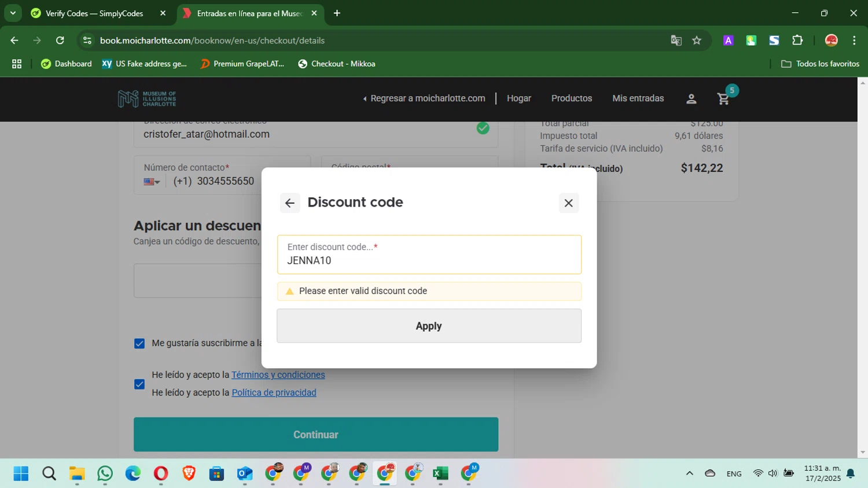The width and height of the screenshot is (868, 488).
Task: Click the green extension icon in the toolbar
Action: click(x=751, y=41)
